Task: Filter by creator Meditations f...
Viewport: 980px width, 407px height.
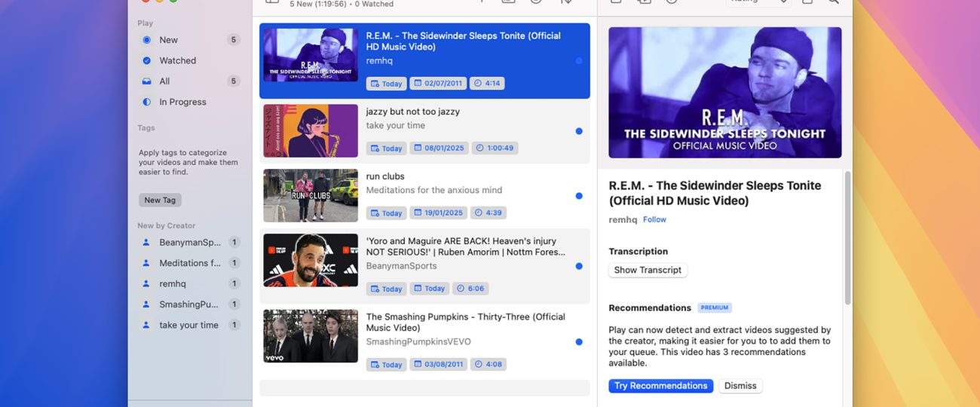Action: click(190, 263)
